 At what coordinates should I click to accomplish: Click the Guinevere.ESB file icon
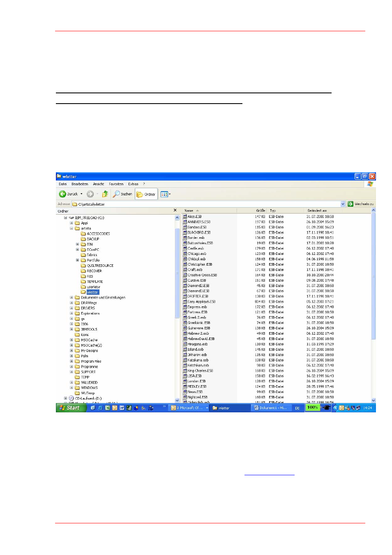pyautogui.click(x=185, y=328)
